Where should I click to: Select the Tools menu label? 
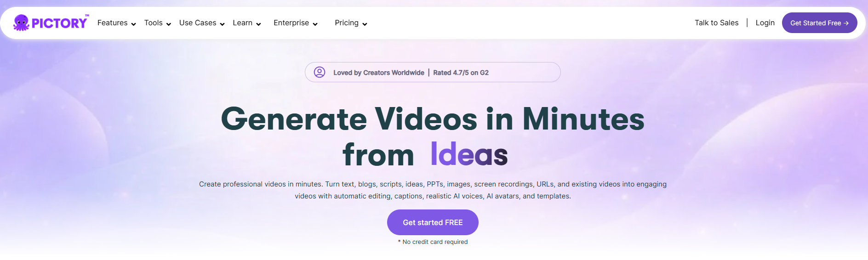[153, 23]
